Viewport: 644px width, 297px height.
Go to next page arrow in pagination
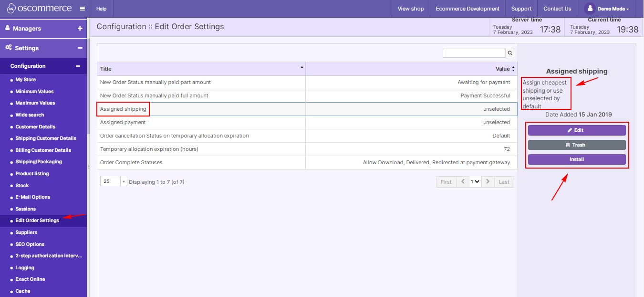[488, 182]
